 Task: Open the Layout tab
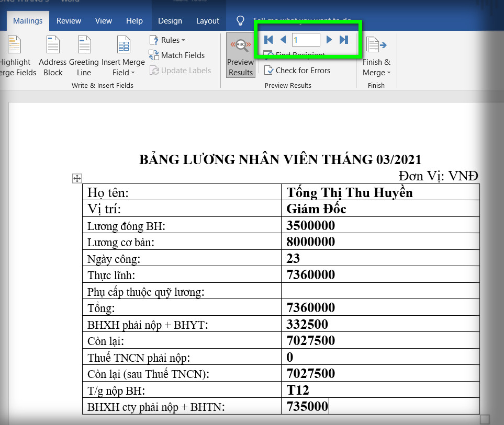(x=207, y=21)
